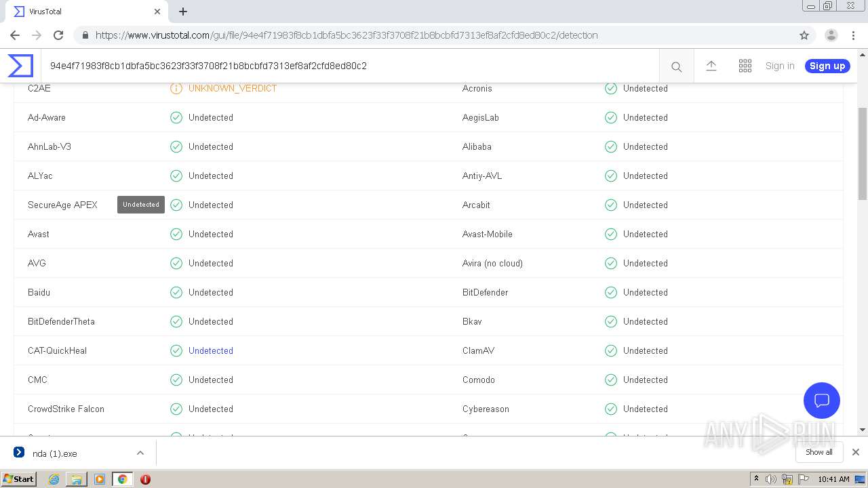Click the CAT-QuickHeal Undetected link

[211, 350]
